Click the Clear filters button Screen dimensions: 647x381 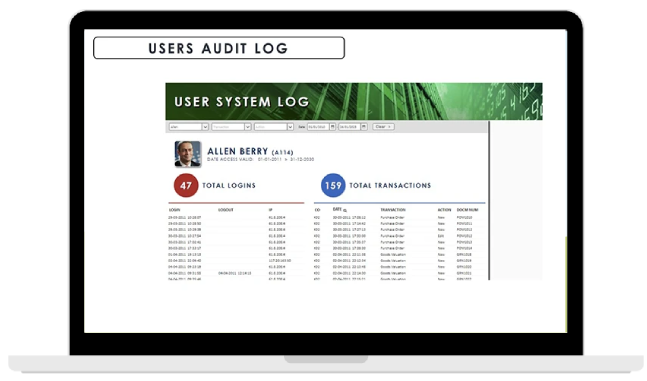(x=383, y=127)
